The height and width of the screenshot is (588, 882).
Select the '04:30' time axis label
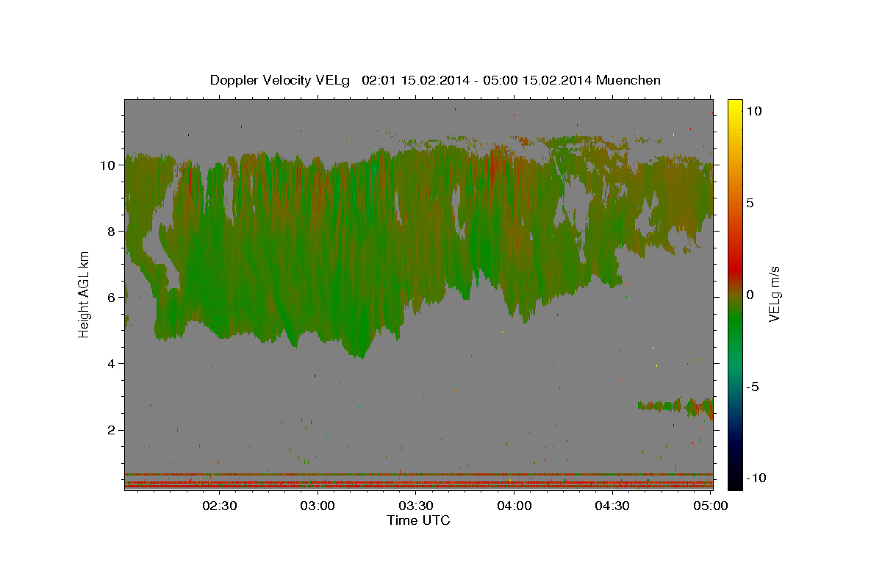click(612, 506)
